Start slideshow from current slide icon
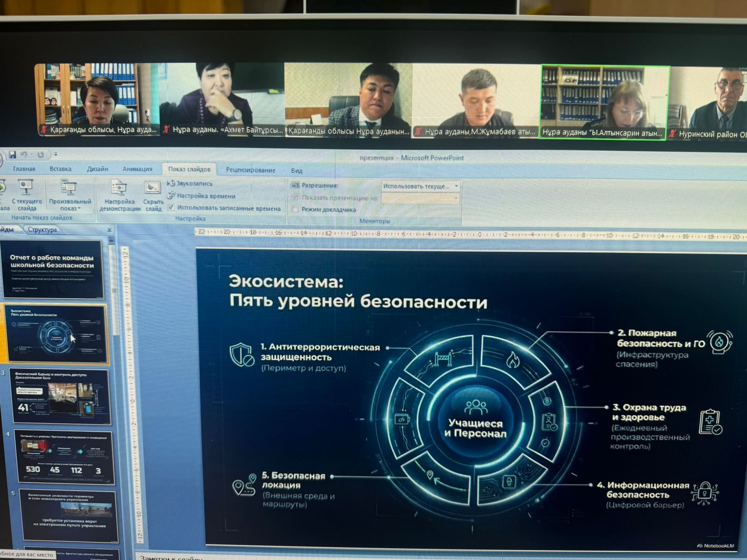Viewport: 747px width, 560px height. click(x=26, y=188)
